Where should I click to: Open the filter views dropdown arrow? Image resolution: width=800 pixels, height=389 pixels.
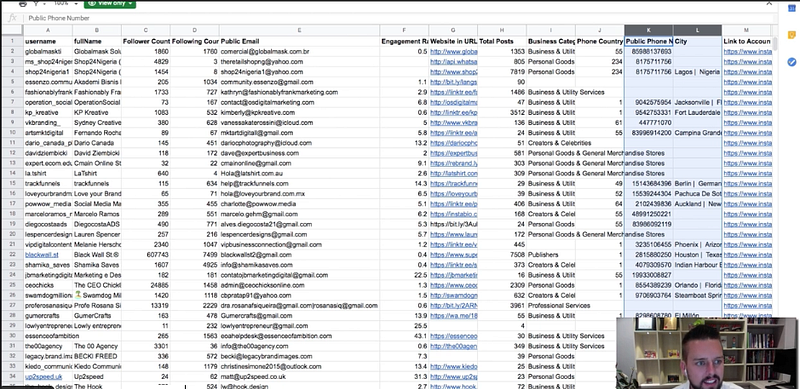pos(45,4)
